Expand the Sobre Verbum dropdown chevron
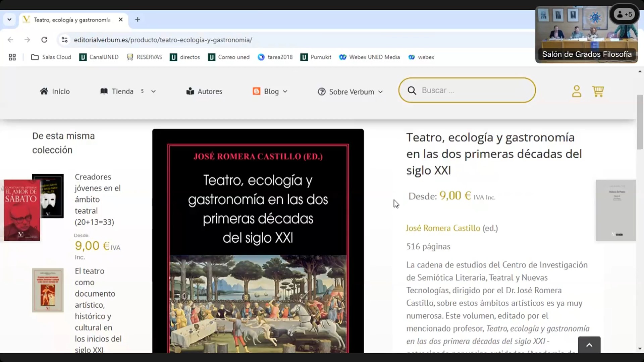Screen dimensions: 644x362 click(x=380, y=92)
